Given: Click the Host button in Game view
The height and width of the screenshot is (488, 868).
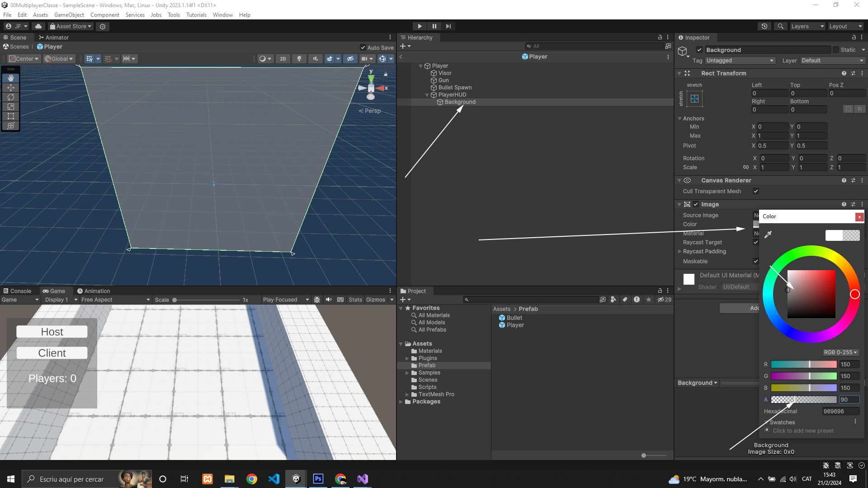Looking at the screenshot, I should click(x=52, y=332).
